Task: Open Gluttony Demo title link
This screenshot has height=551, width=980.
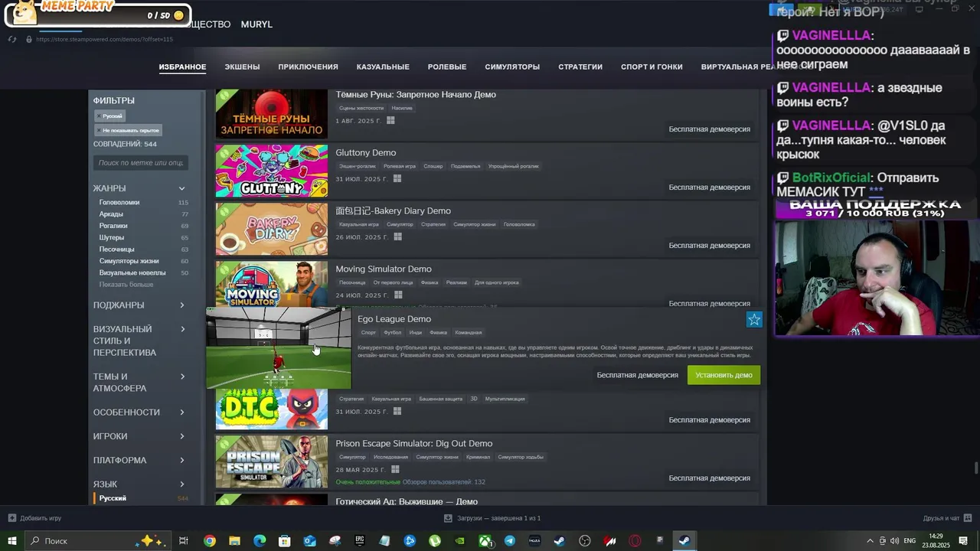Action: [365, 153]
